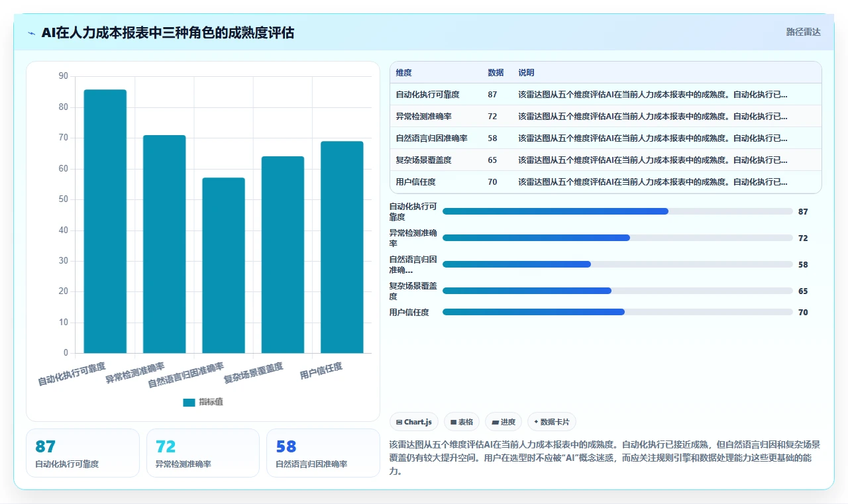Open the 72 异常检测准确率 data card
848x504 pixels.
pyautogui.click(x=203, y=453)
